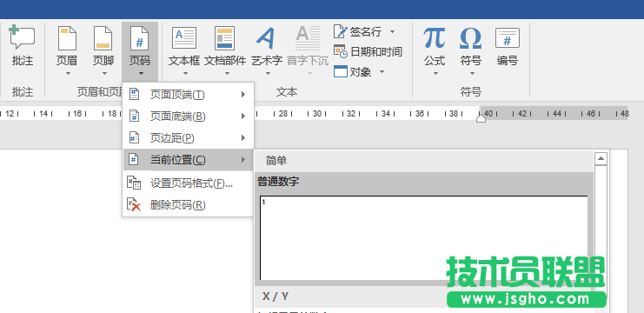Image resolution: width=644 pixels, height=313 pixels.
Task: Open 设置页码格式(F)... dialog
Action: tap(188, 183)
